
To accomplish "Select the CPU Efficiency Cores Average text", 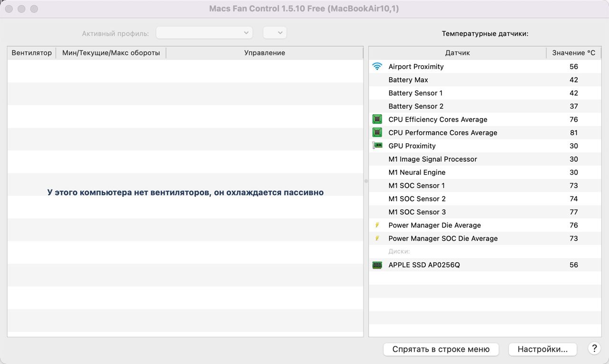I will click(x=438, y=119).
